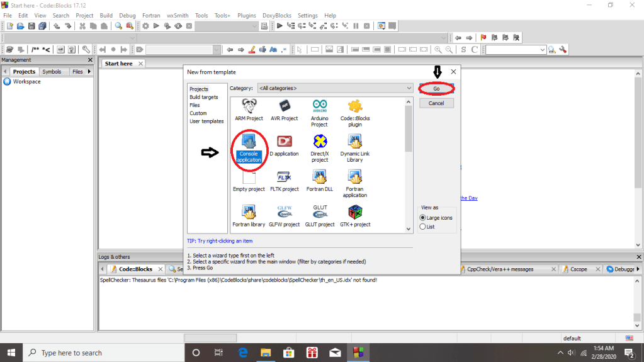Select the Code::Blocks plugin template
The height and width of the screenshot is (362, 644).
pyautogui.click(x=355, y=106)
